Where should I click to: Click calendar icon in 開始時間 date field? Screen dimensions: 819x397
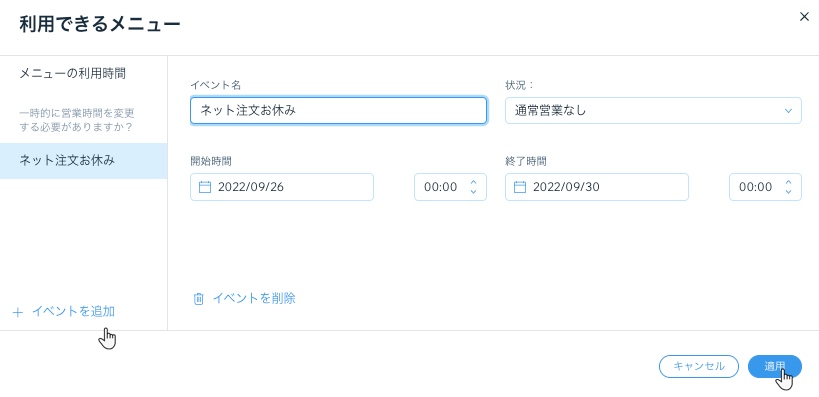(205, 187)
